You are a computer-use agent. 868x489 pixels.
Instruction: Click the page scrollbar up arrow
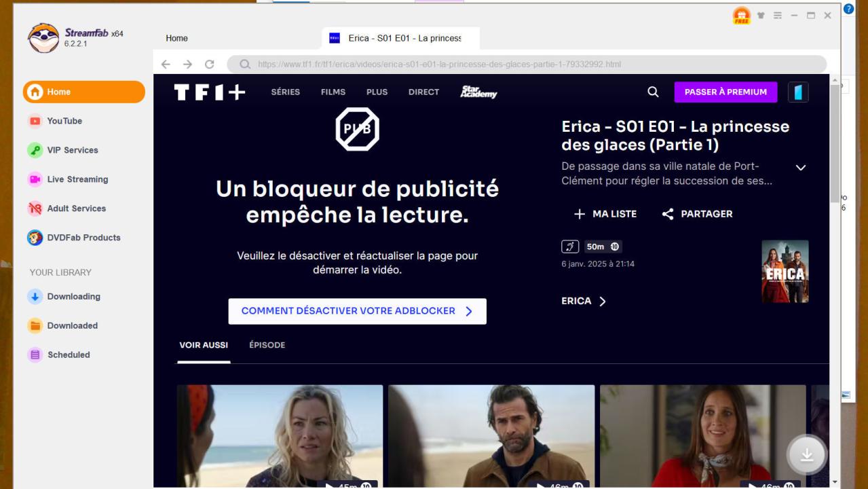[x=835, y=80]
